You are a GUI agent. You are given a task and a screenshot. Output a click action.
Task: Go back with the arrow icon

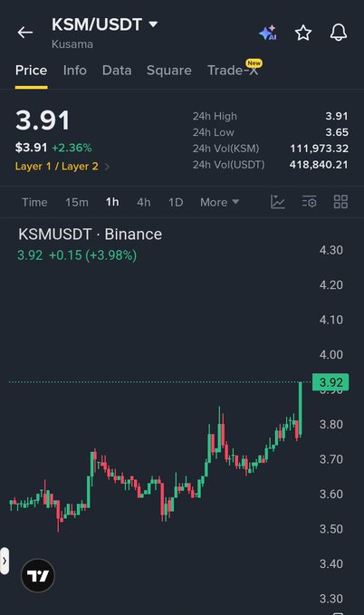pyautogui.click(x=25, y=33)
